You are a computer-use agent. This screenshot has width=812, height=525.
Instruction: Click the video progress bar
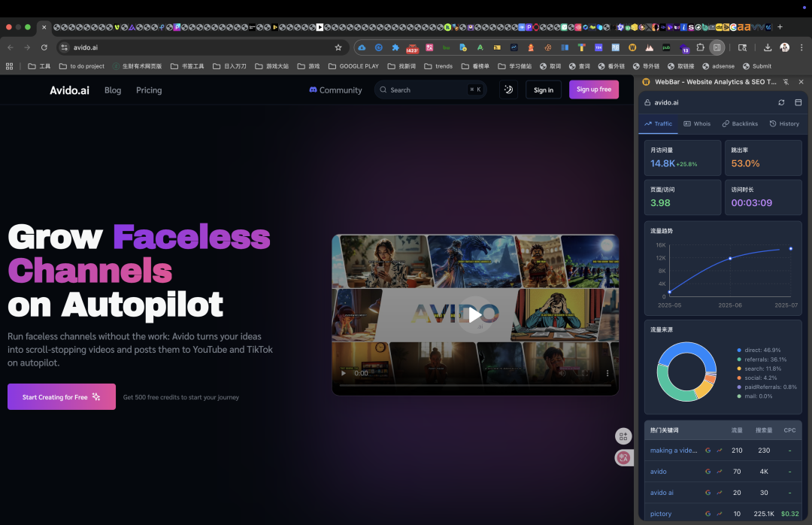(x=475, y=385)
